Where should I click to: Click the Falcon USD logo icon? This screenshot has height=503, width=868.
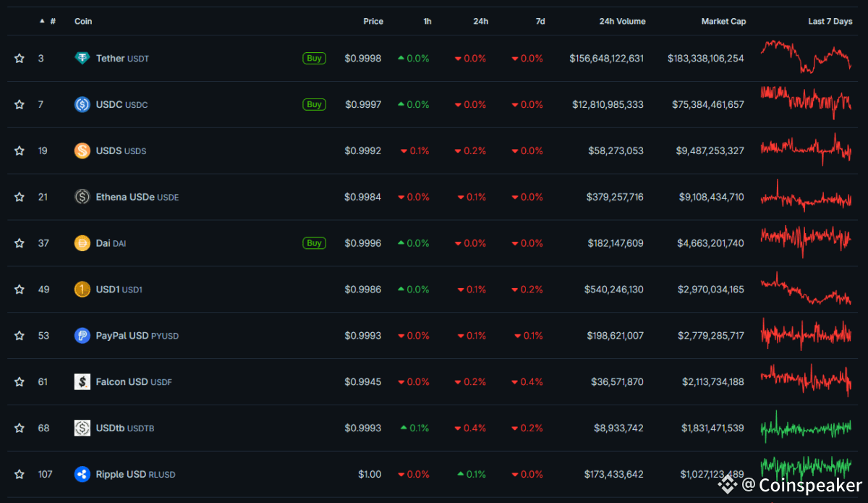coord(82,382)
